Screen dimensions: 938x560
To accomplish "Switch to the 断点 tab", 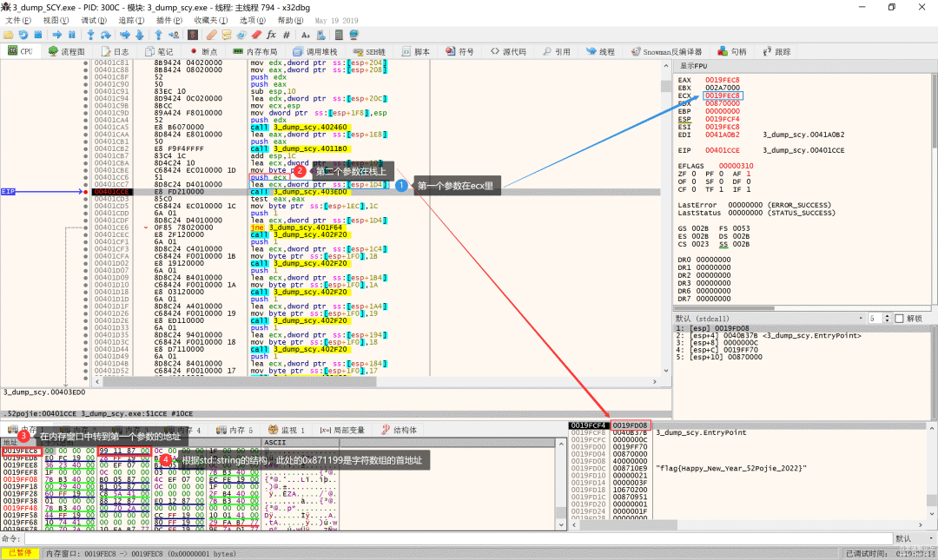I will coord(205,52).
